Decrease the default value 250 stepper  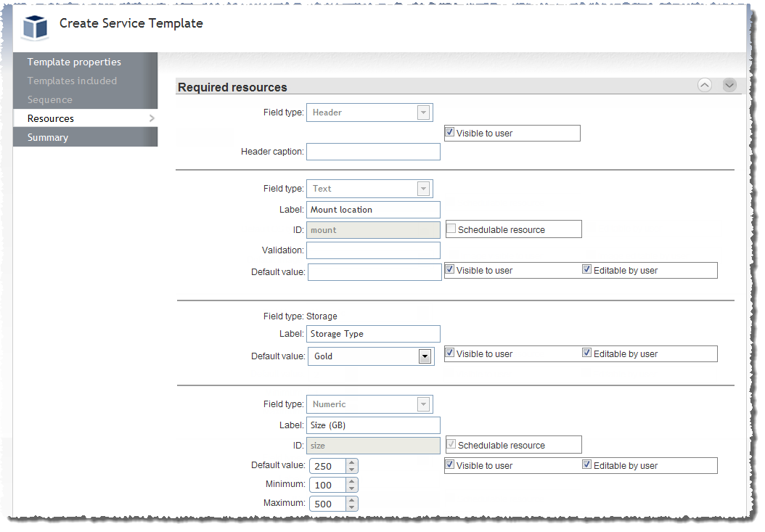click(x=352, y=470)
